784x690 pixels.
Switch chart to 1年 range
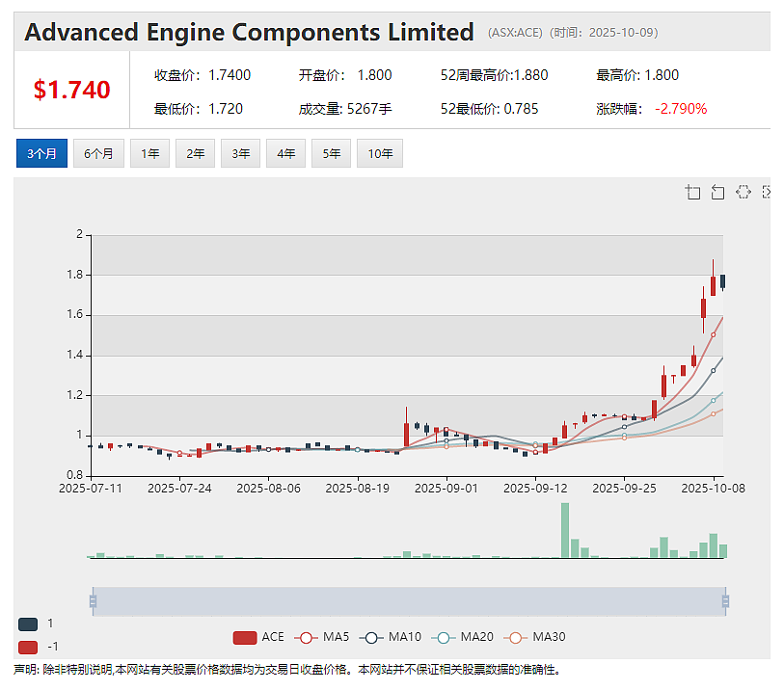[x=150, y=153]
